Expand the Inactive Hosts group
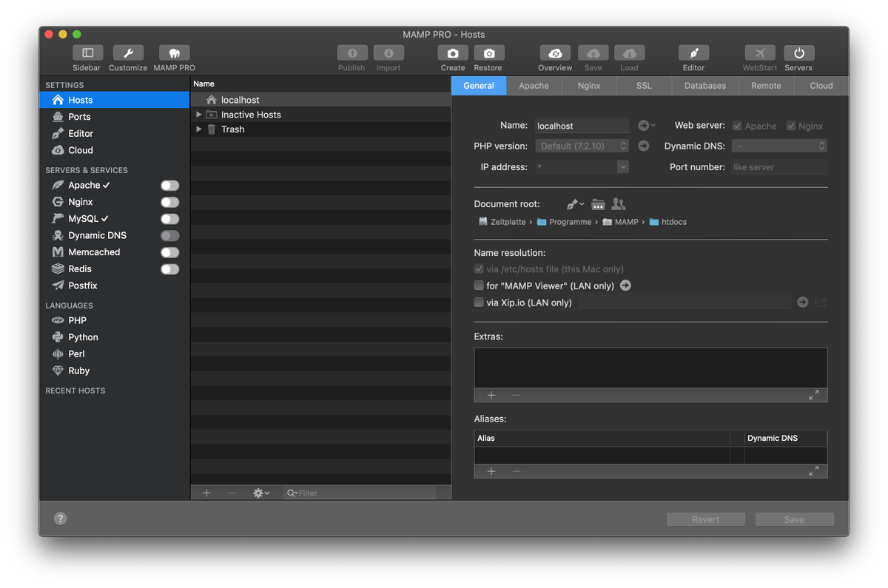 tap(199, 115)
